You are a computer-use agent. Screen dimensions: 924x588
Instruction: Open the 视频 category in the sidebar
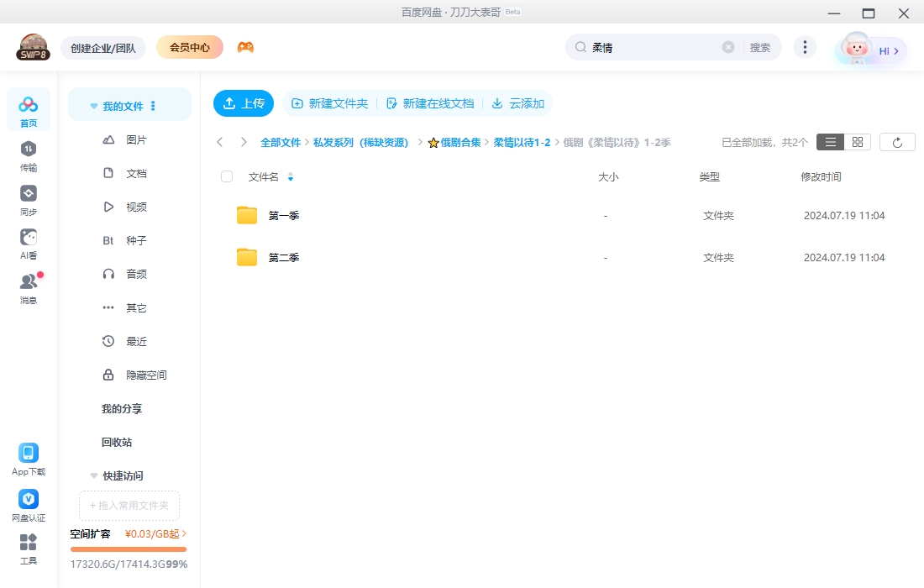point(136,207)
